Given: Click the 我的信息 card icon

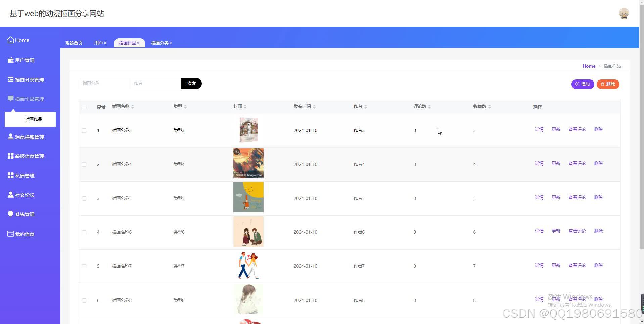Looking at the screenshot, I should pyautogui.click(x=11, y=234).
